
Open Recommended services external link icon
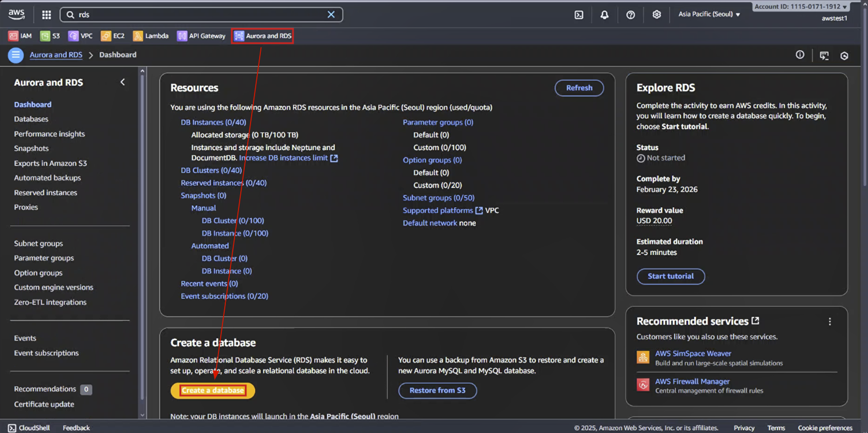pos(756,321)
